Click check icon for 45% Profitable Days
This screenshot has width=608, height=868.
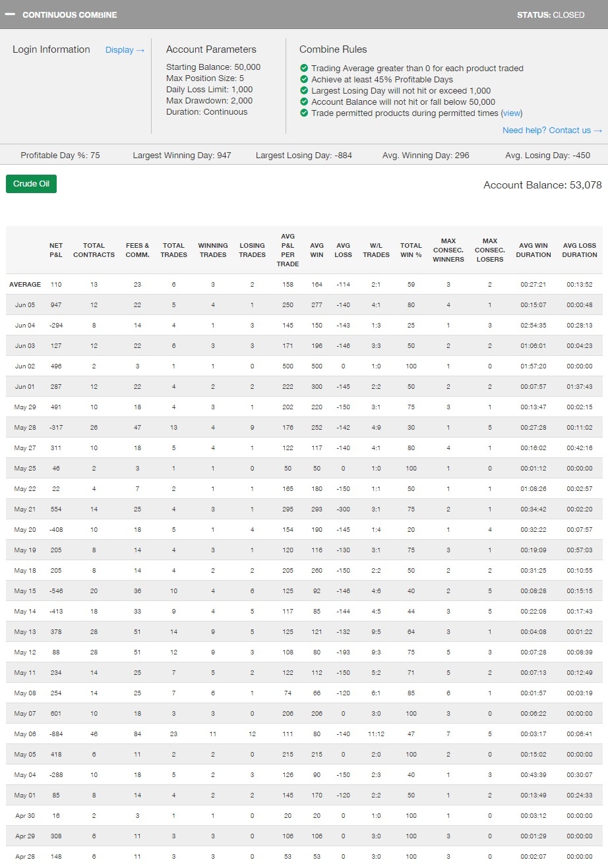click(x=304, y=79)
